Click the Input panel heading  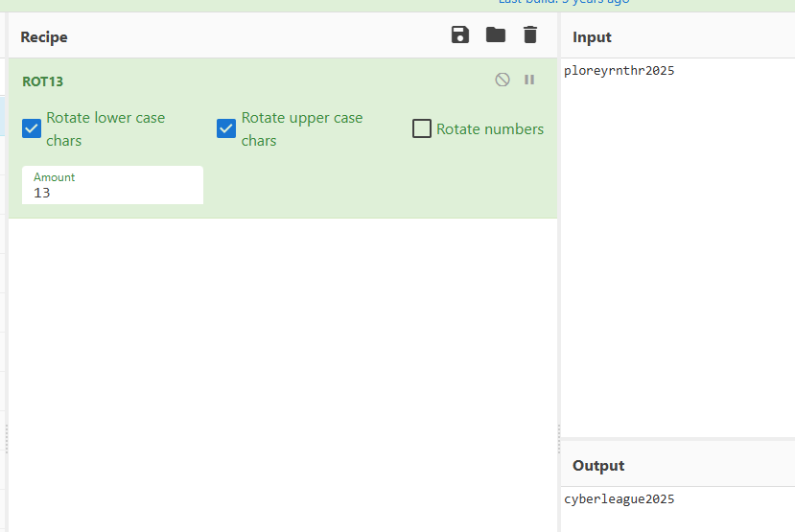click(592, 37)
